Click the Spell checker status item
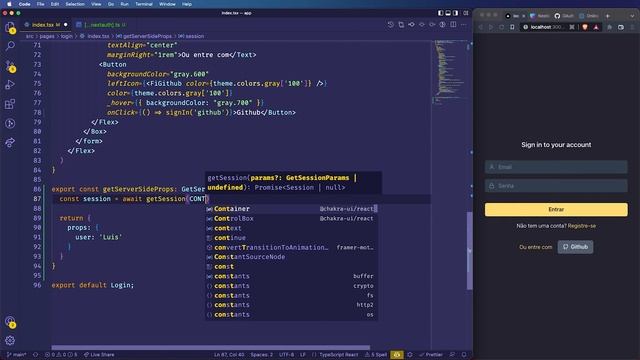Screen dimensions: 640x360 [376, 355]
